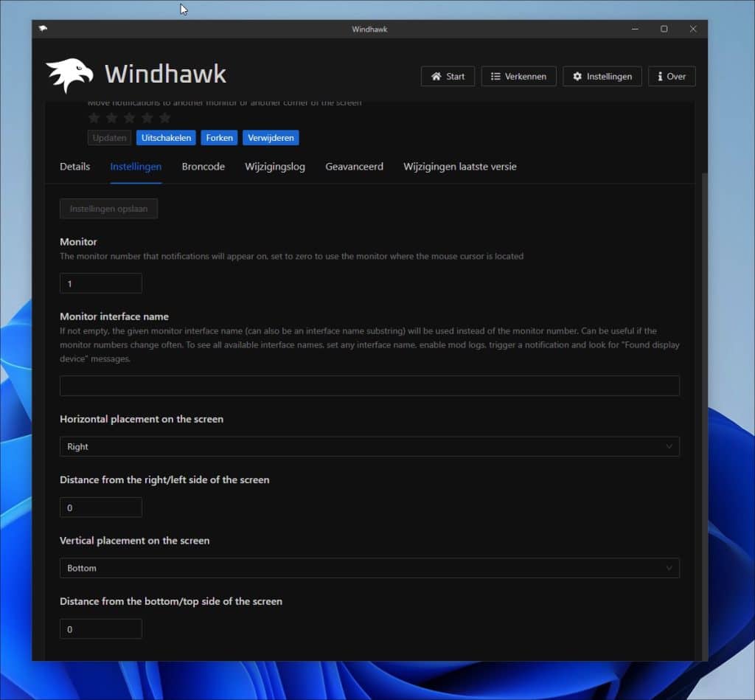This screenshot has height=700, width=755.
Task: Open the Vertical placement dropdown
Action: (x=370, y=568)
